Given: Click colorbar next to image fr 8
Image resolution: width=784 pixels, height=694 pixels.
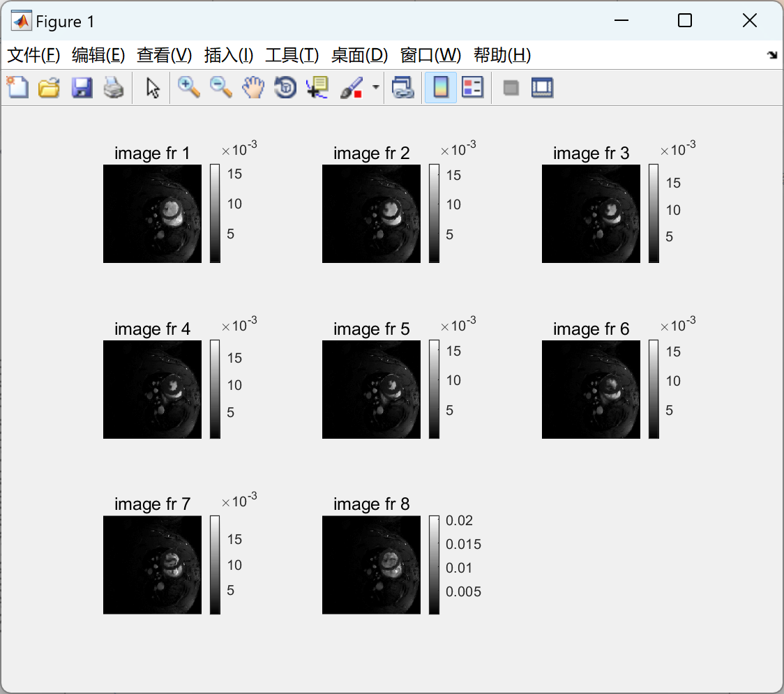Looking at the screenshot, I should pyautogui.click(x=434, y=565).
